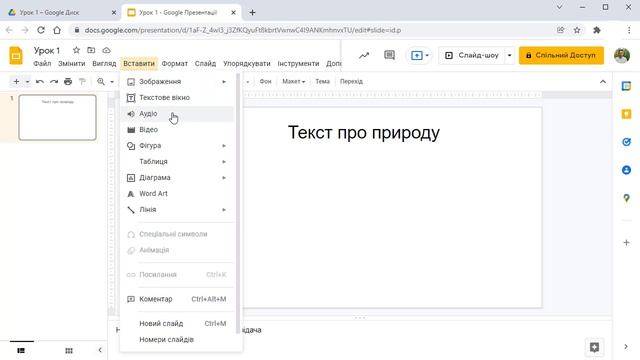Screen dimensions: 640x360
Task: Open the activity dashboard trend icon
Action: click(x=364, y=56)
